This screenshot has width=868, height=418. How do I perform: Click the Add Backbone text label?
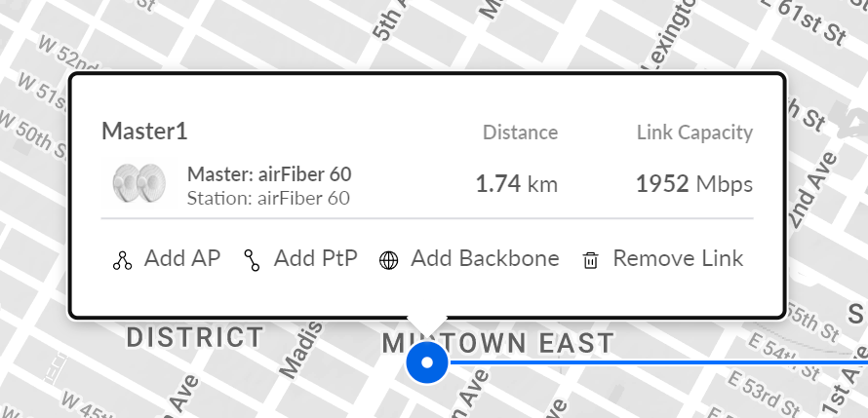(485, 258)
